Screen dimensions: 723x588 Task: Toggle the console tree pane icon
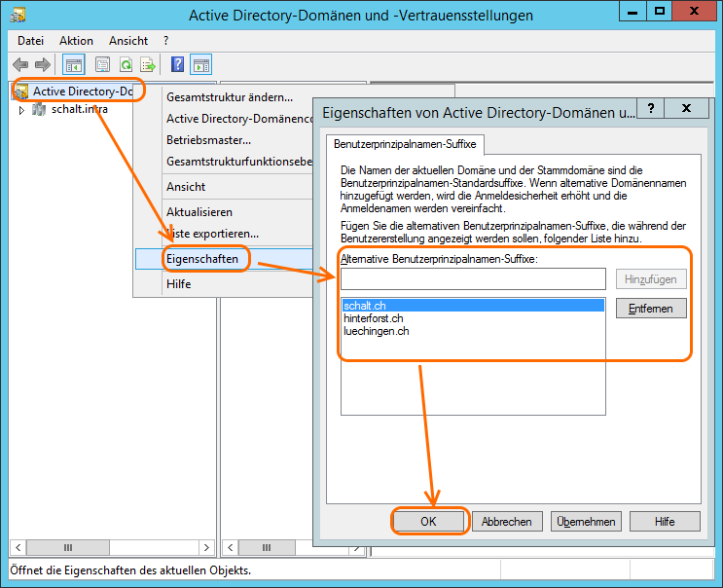click(73, 65)
